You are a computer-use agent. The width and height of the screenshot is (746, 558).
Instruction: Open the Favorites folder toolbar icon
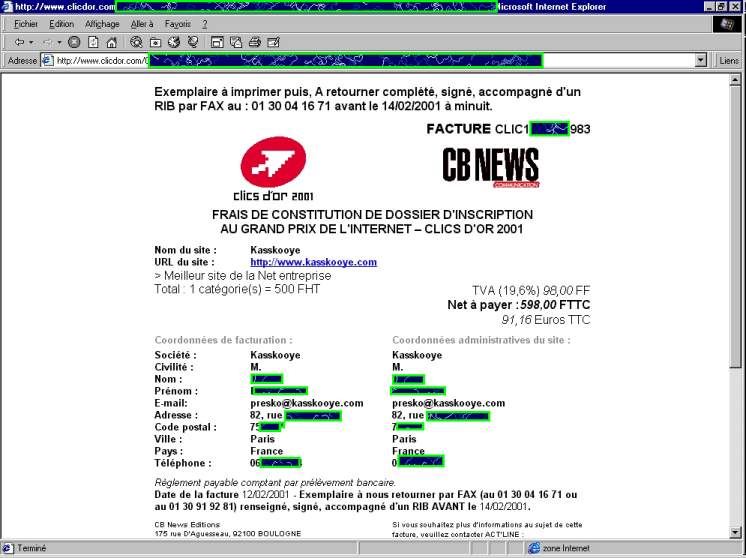coord(155,42)
